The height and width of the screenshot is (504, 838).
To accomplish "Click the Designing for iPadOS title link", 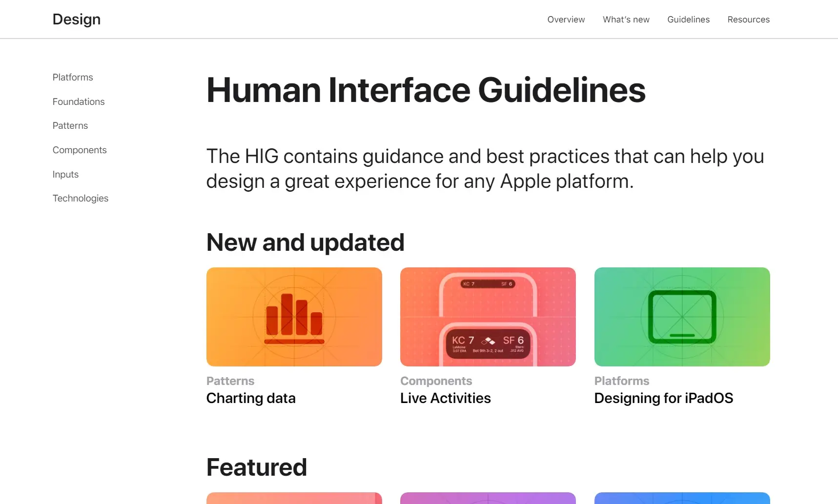I will pos(664,398).
